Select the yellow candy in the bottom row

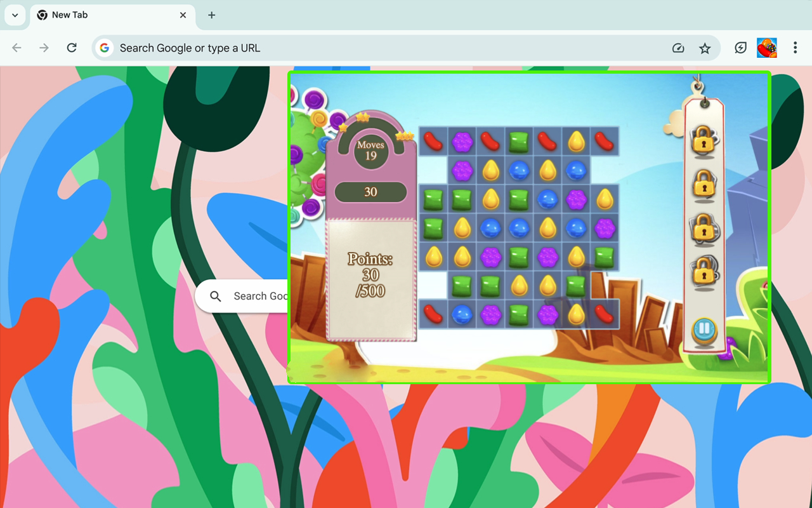(x=576, y=314)
